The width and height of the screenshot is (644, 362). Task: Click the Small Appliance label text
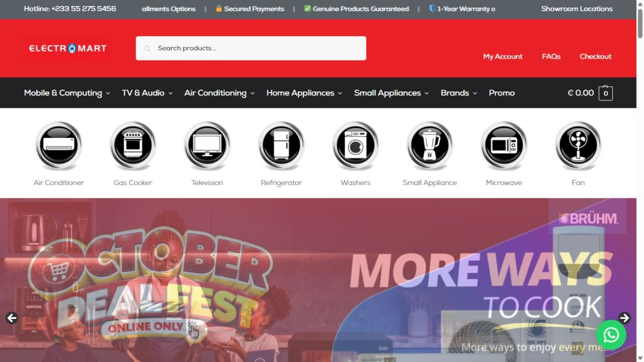click(430, 183)
